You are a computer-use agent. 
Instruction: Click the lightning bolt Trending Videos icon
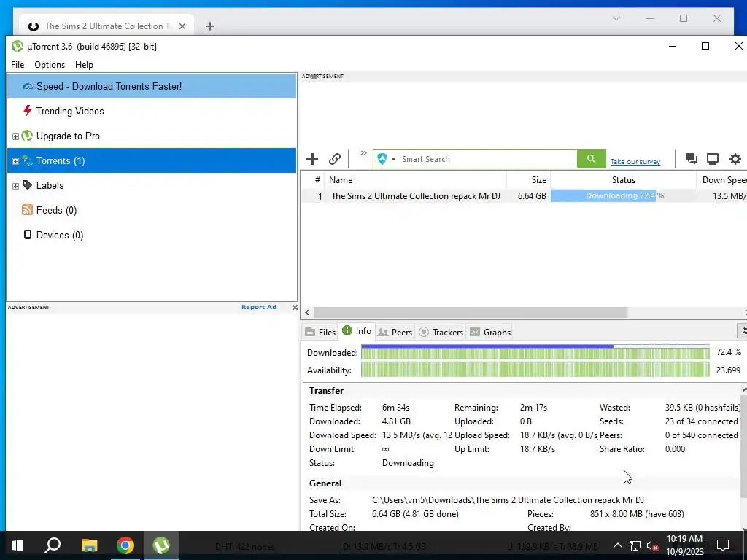point(28,111)
